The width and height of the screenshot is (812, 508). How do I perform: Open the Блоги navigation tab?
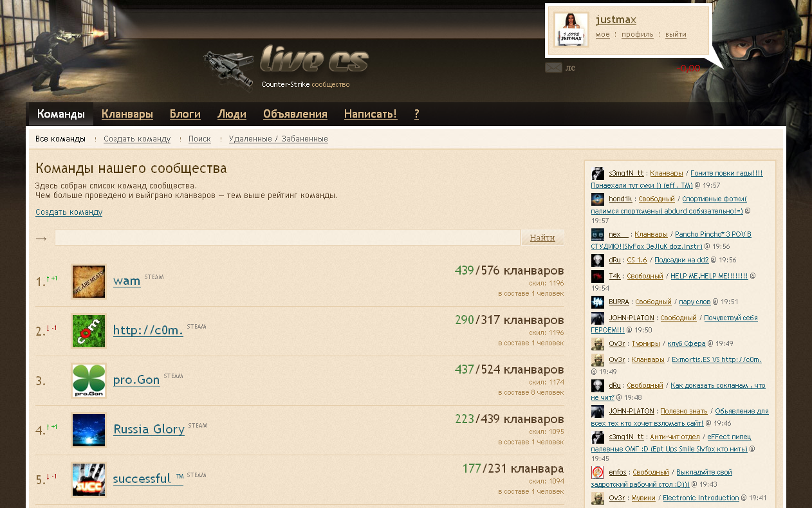pos(185,114)
